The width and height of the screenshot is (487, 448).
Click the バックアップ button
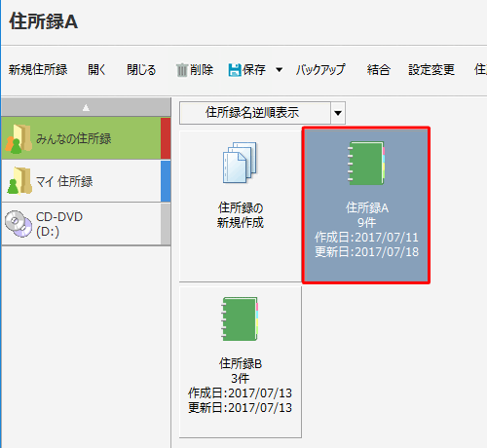tap(320, 70)
